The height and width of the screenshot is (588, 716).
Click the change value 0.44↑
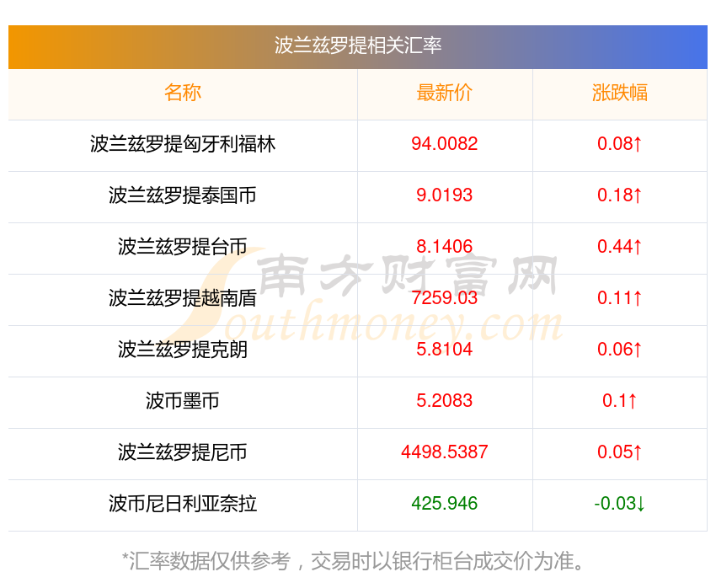point(620,247)
